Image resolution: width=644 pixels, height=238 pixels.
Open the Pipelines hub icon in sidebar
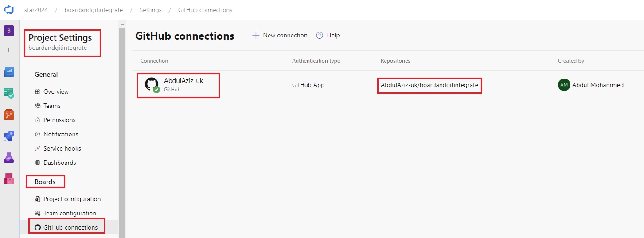point(9,136)
